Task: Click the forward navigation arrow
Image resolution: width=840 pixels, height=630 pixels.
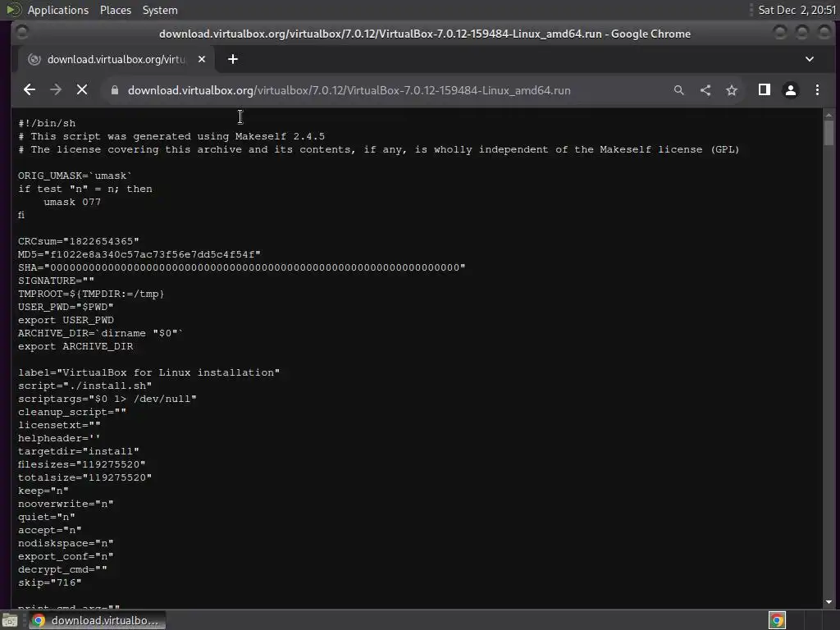Action: (56, 90)
